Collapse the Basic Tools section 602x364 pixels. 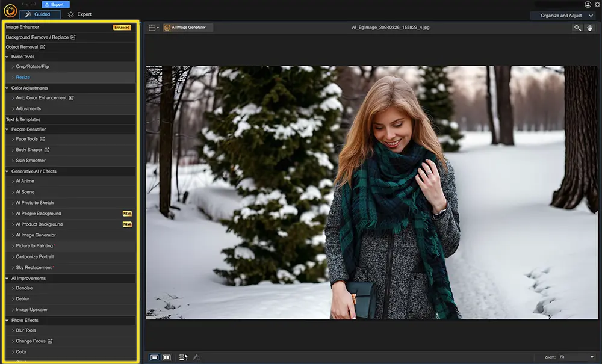tap(6, 57)
